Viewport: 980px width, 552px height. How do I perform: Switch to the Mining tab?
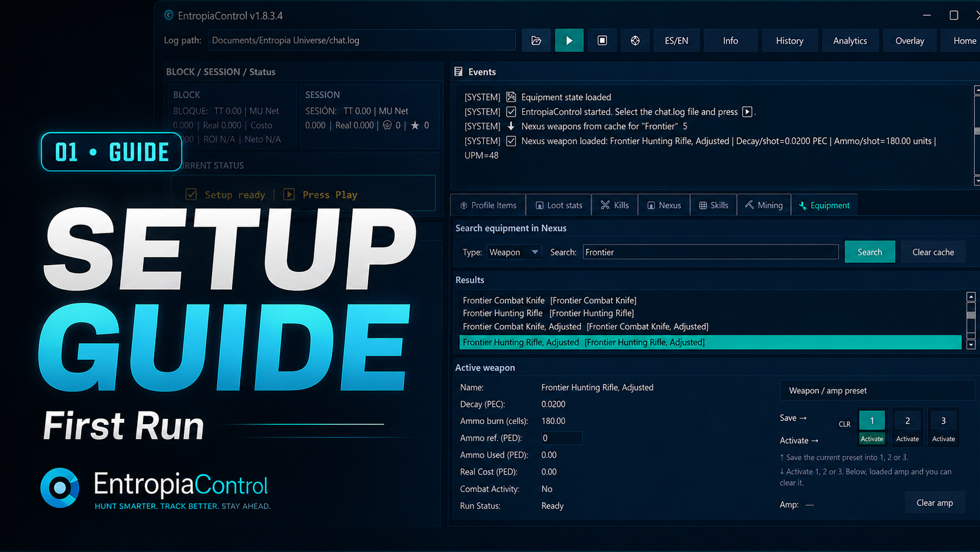pos(764,205)
